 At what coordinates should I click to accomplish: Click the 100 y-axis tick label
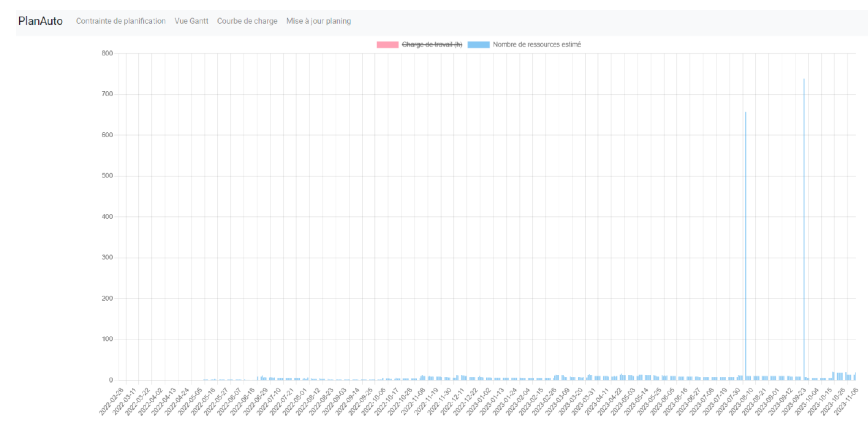tap(107, 339)
